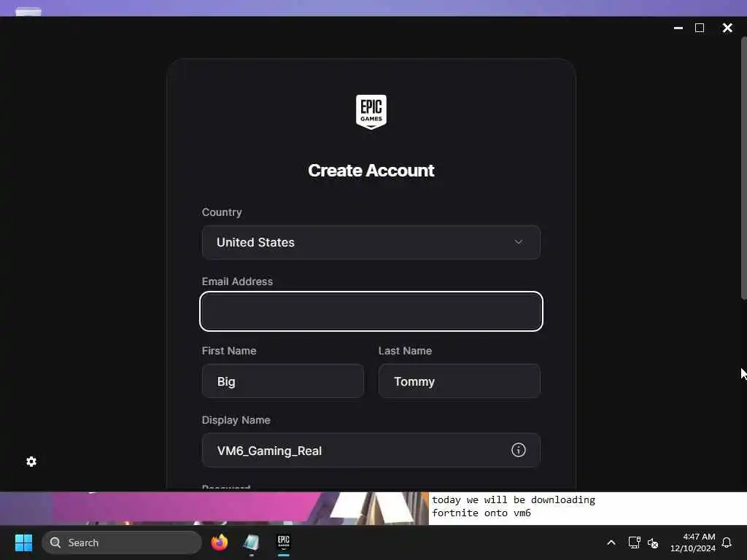Edit the Last Name field

click(460, 381)
